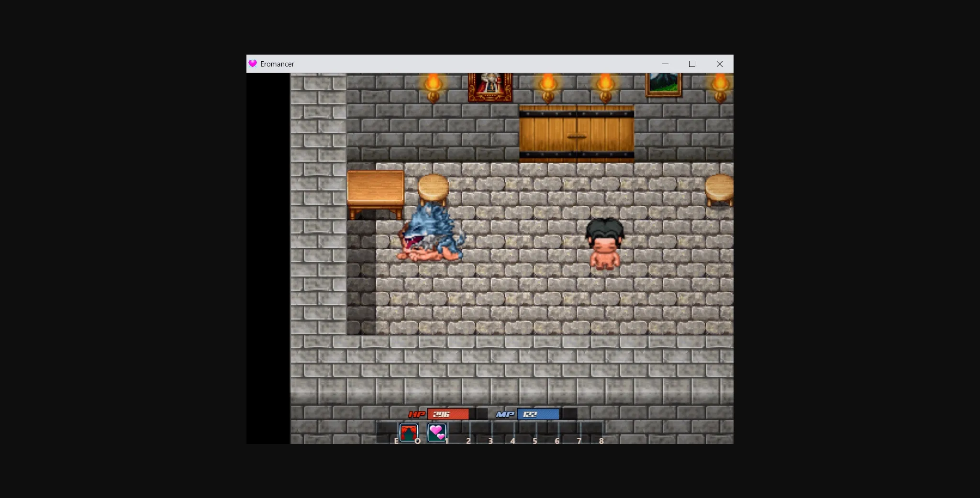Screen dimensions: 980x498
Task: Click the Eromancer title text
Action: pos(278,64)
